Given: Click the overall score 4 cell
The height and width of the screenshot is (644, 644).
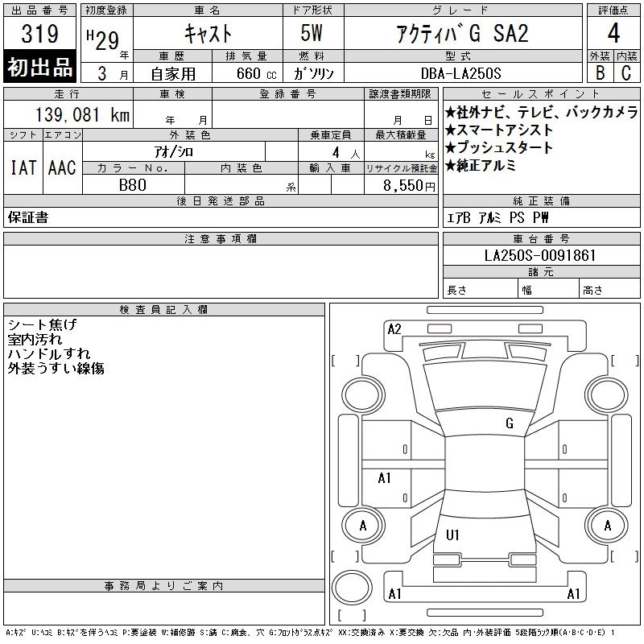Looking at the screenshot, I should pos(613,33).
